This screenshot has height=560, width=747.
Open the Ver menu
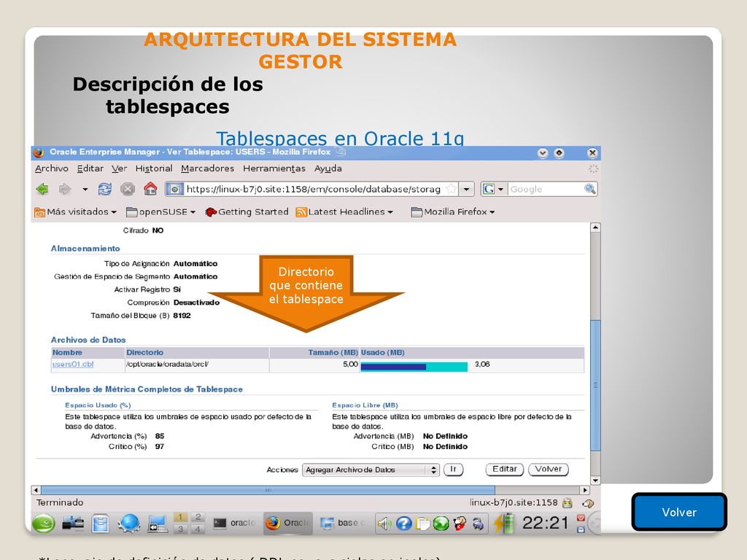[x=119, y=168]
